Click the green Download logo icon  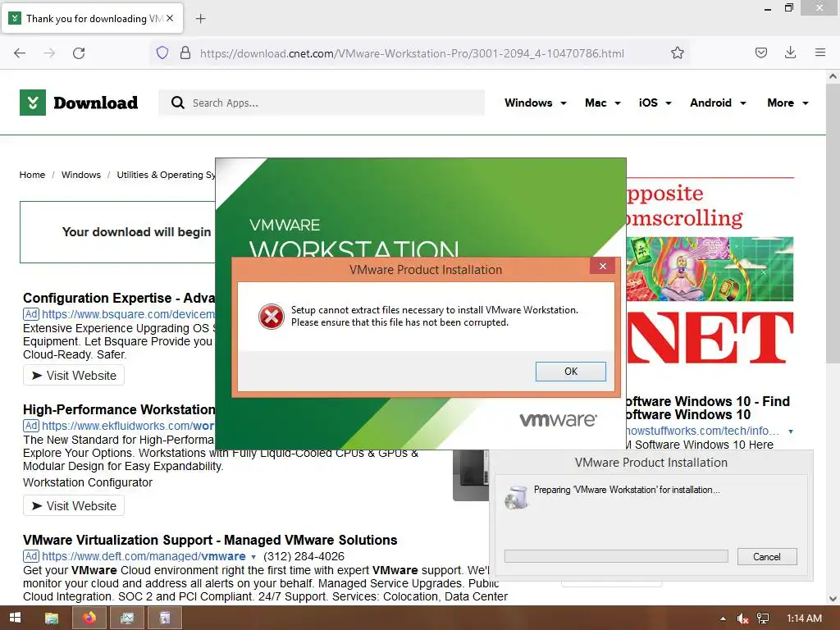pyautogui.click(x=33, y=103)
